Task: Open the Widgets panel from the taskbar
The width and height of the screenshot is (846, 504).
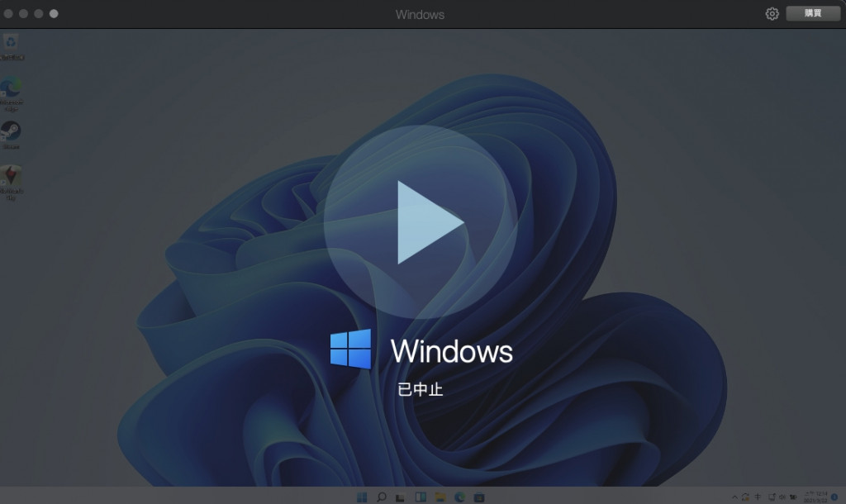Action: click(x=421, y=497)
